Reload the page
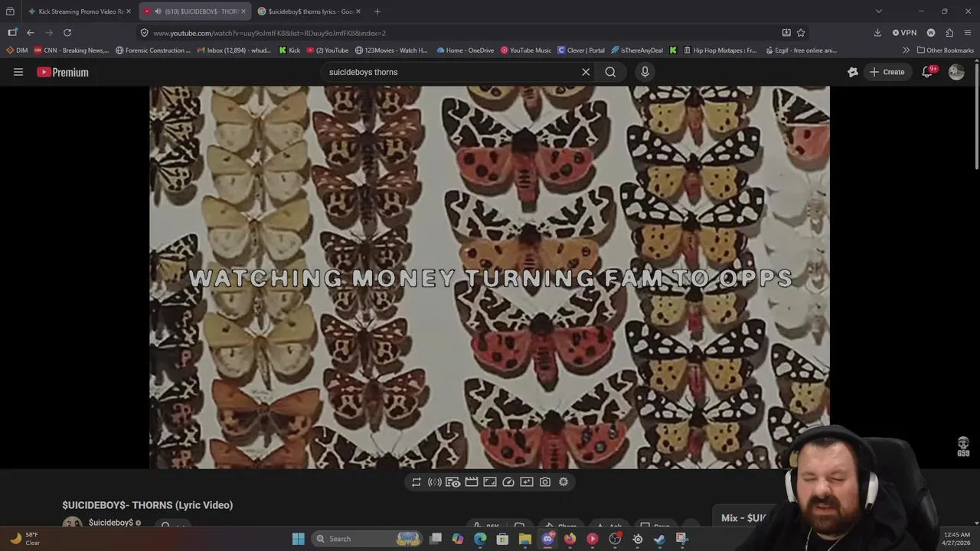Image resolution: width=980 pixels, height=551 pixels. pyautogui.click(x=67, y=33)
